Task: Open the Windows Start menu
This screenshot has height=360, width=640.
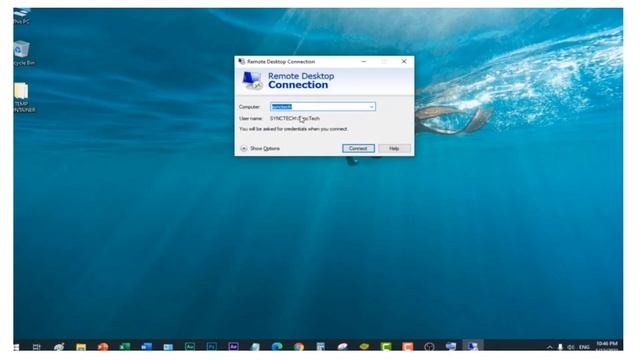Action: 16,347
